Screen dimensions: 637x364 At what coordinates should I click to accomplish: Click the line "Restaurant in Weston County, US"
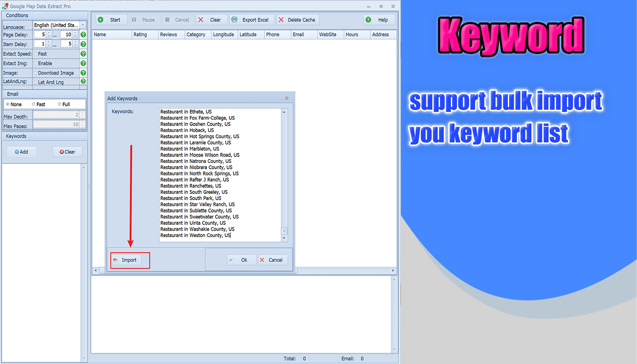[x=196, y=235]
